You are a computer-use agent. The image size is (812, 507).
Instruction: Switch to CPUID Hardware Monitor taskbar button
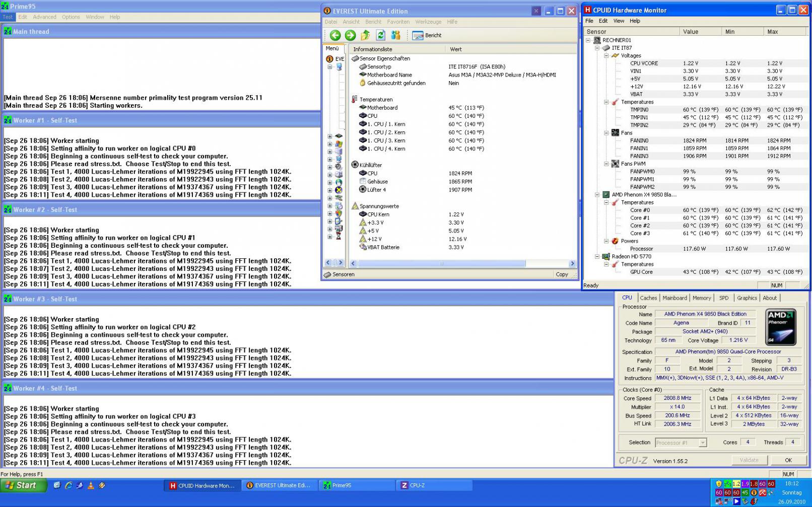pyautogui.click(x=202, y=486)
